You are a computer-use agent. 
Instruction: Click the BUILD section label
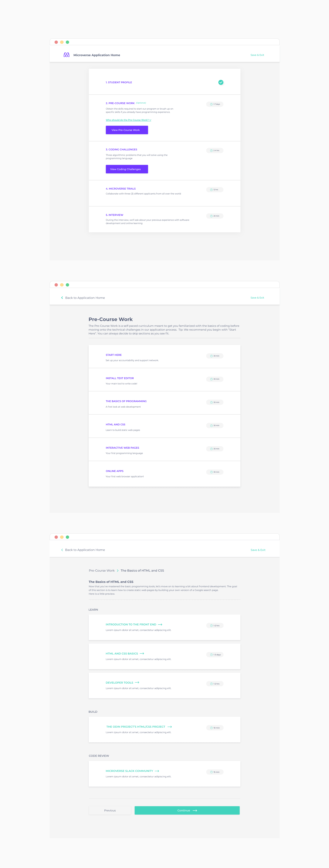(x=93, y=712)
